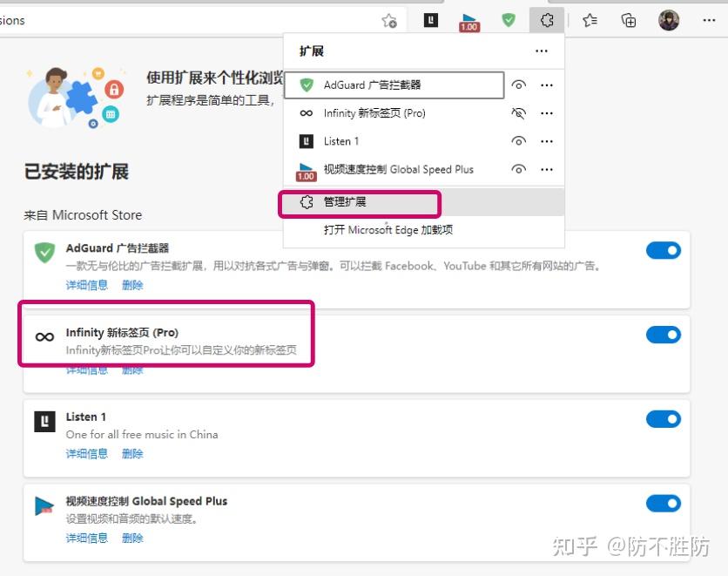The image size is (728, 576).
Task: Click the Global Speed Plus toolbar icon
Action: tap(468, 19)
